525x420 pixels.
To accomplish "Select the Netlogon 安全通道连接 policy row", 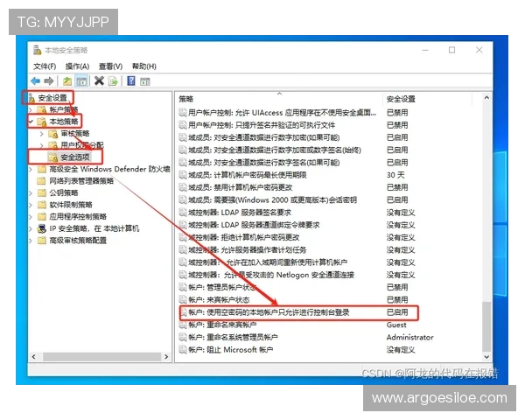I will pos(271,275).
